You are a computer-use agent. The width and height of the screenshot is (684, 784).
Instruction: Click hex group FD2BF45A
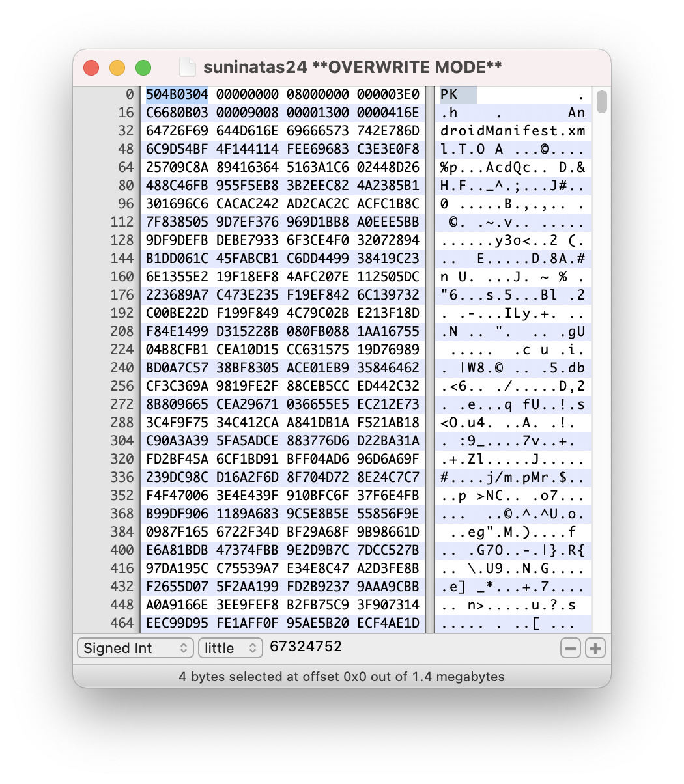[x=177, y=459]
